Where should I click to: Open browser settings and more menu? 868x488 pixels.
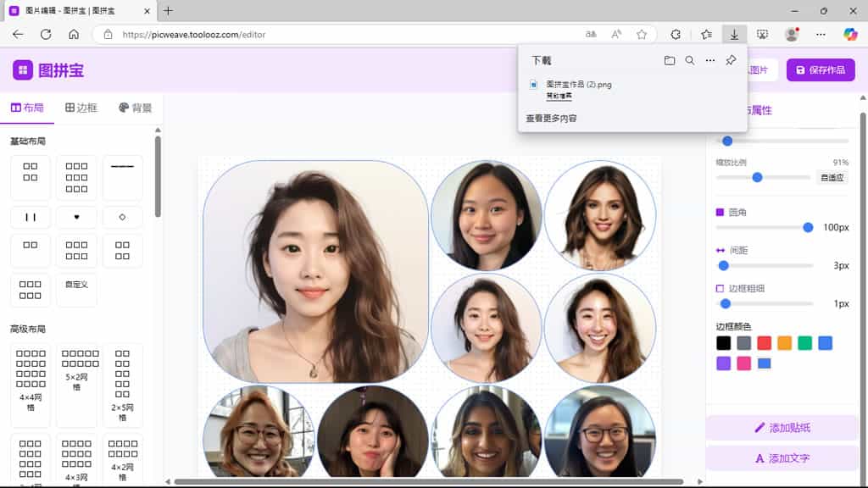(x=821, y=34)
